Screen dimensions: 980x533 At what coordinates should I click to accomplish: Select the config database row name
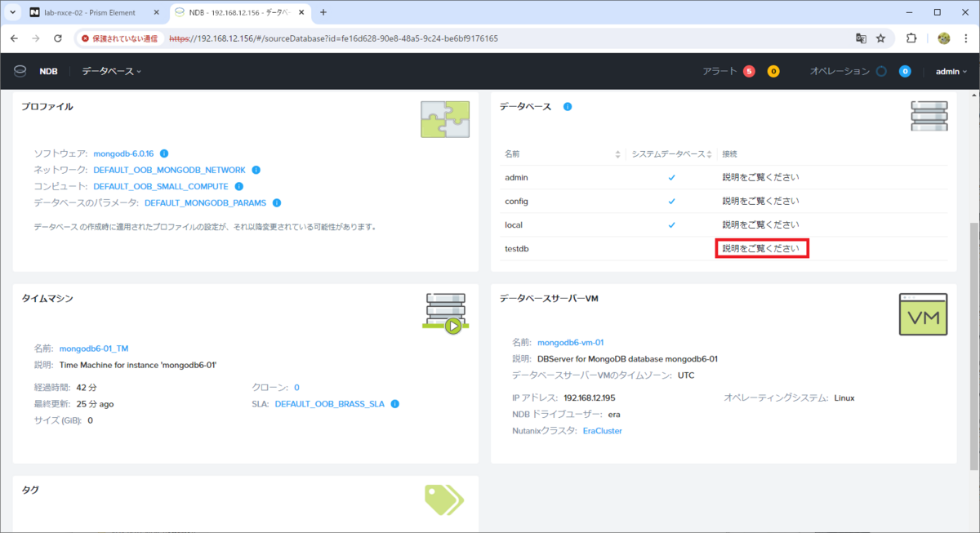point(517,201)
